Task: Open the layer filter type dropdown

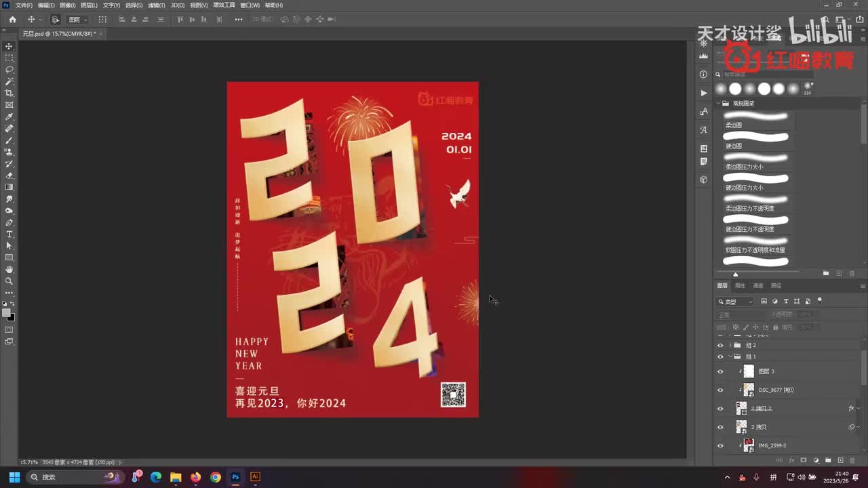Action: [x=736, y=302]
